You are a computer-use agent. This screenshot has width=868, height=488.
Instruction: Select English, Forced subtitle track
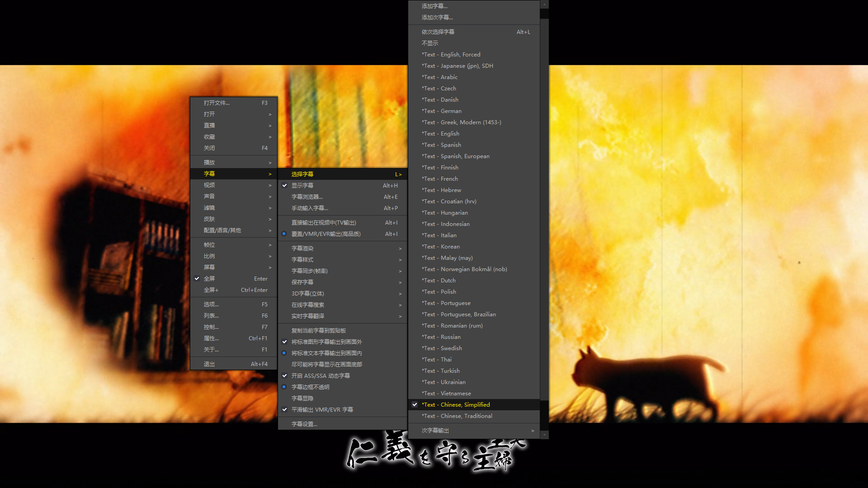474,55
